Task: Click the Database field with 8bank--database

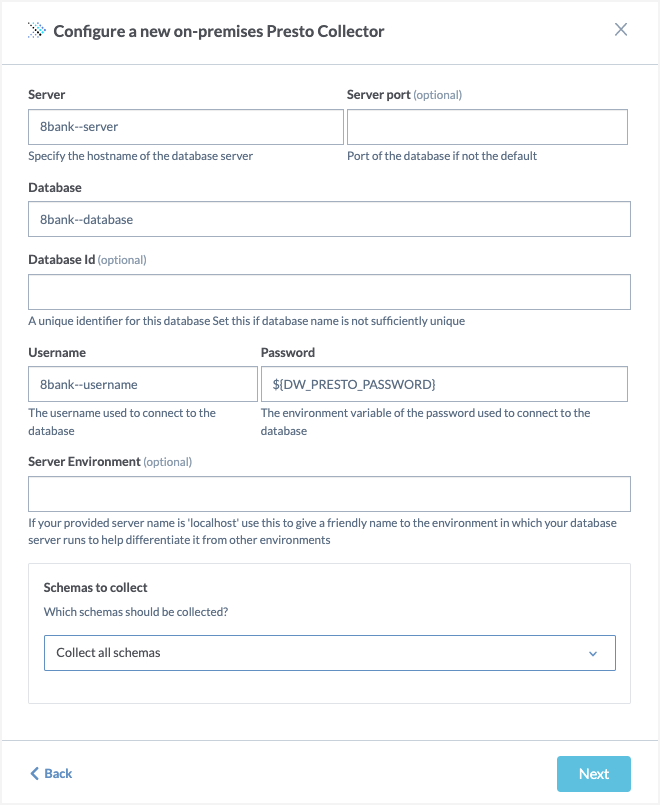Action: tap(329, 219)
